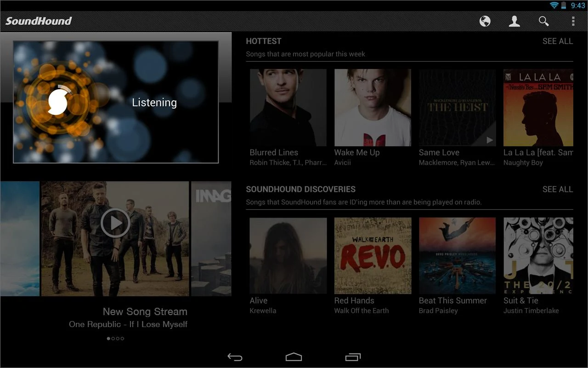
Task: Tap the Android back navigation button
Action: [x=235, y=357]
